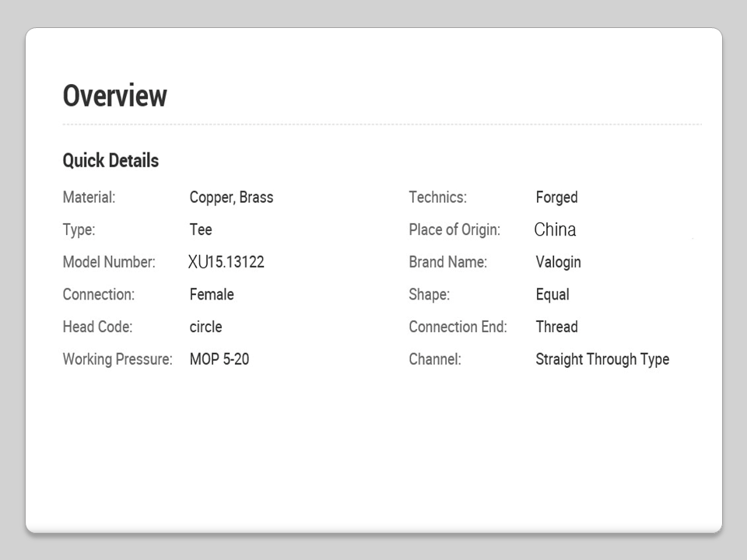The height and width of the screenshot is (560, 747).
Task: Select the Connection End label
Action: pos(458,327)
